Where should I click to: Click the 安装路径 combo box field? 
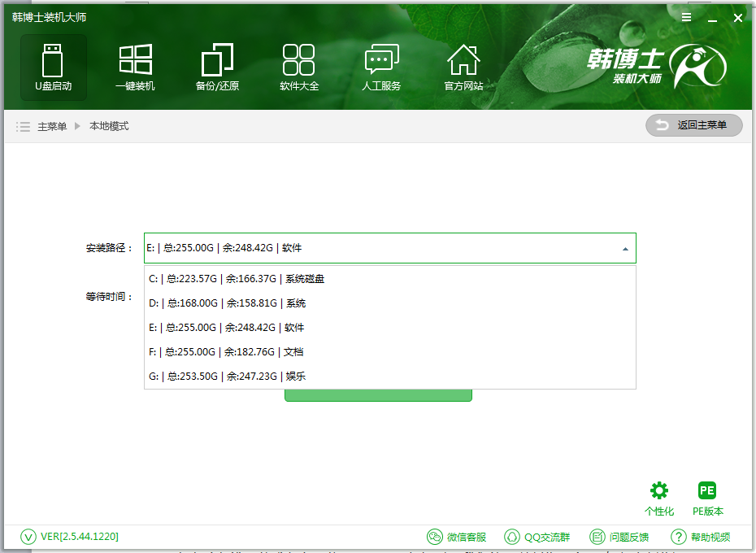tap(389, 248)
